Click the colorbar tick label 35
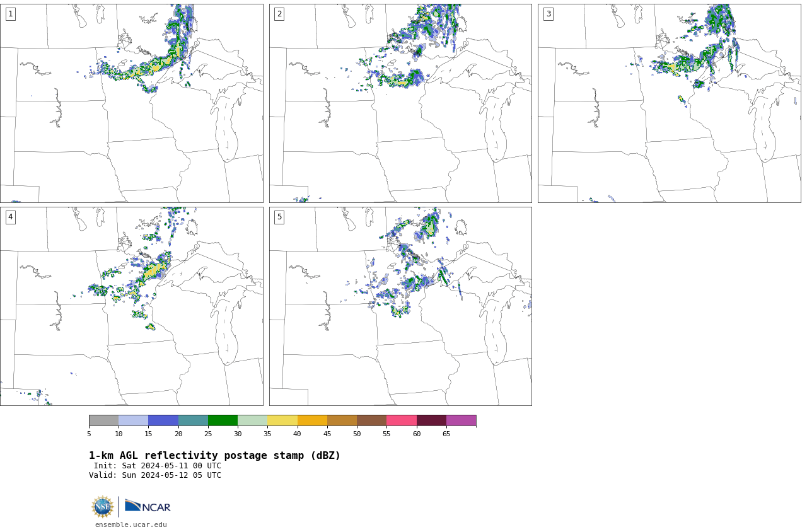This screenshot has height=532, width=807. pos(267,434)
